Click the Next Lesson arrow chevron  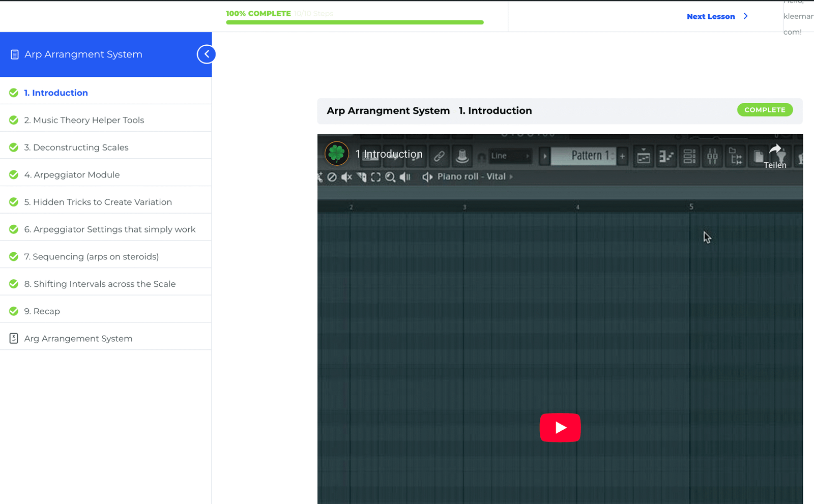pyautogui.click(x=746, y=16)
